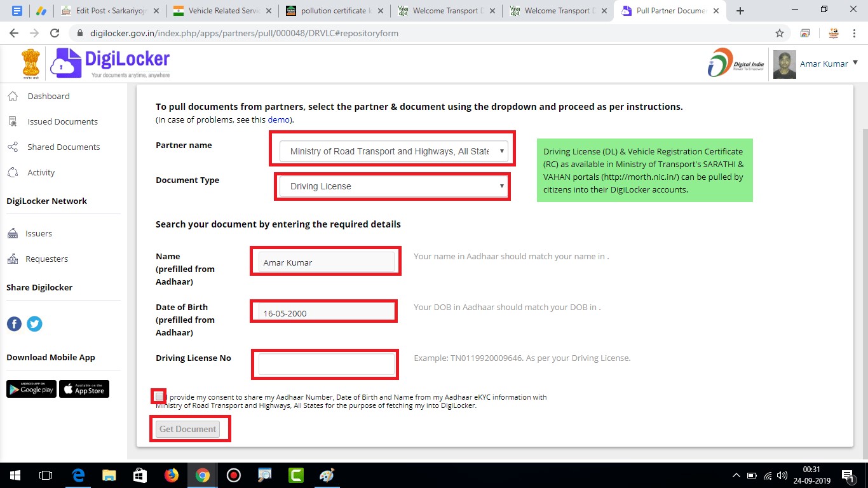
Task: Open Microsoft Store from taskbar
Action: point(140,475)
